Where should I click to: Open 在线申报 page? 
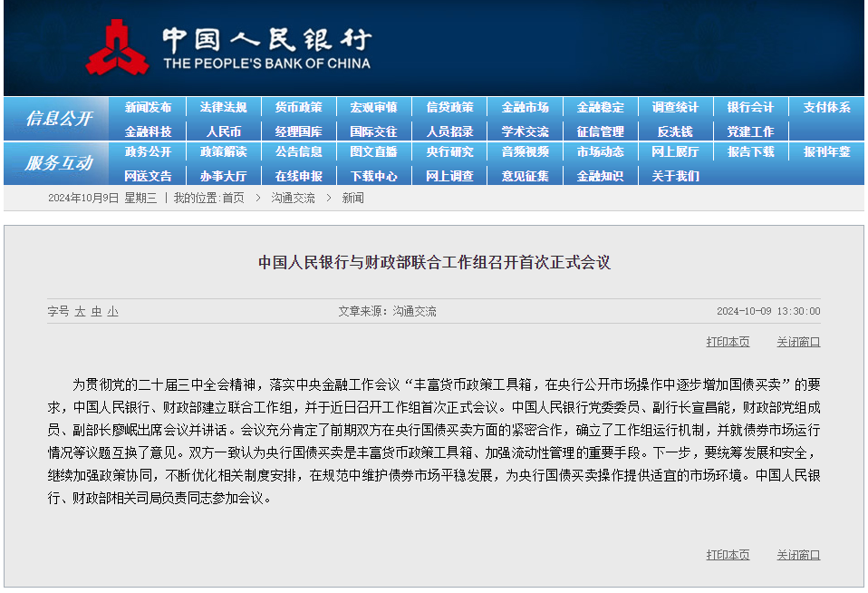[x=298, y=176]
